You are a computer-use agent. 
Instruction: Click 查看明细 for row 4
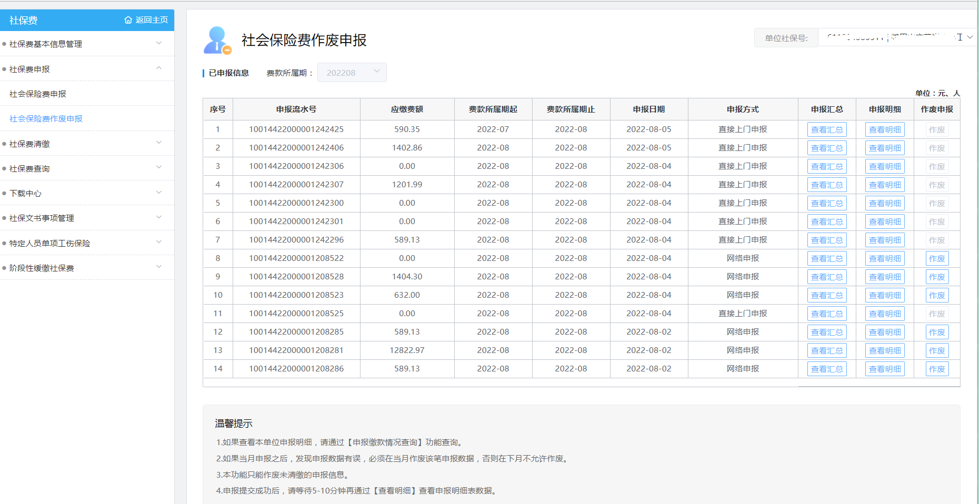[885, 185]
